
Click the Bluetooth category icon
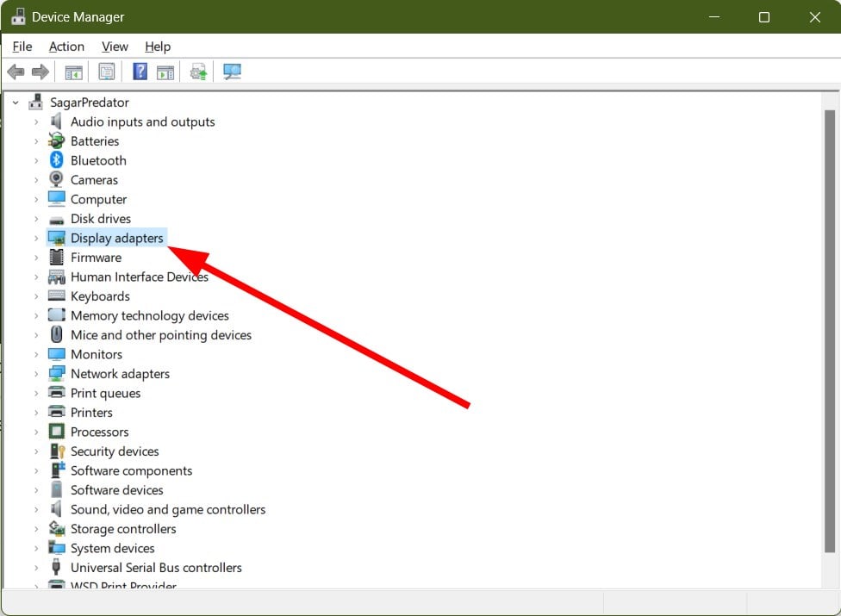56,160
